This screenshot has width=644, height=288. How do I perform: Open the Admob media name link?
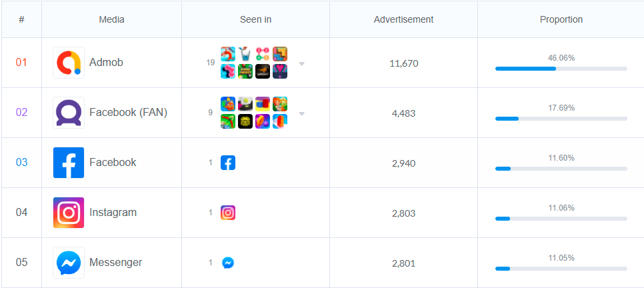click(x=106, y=63)
